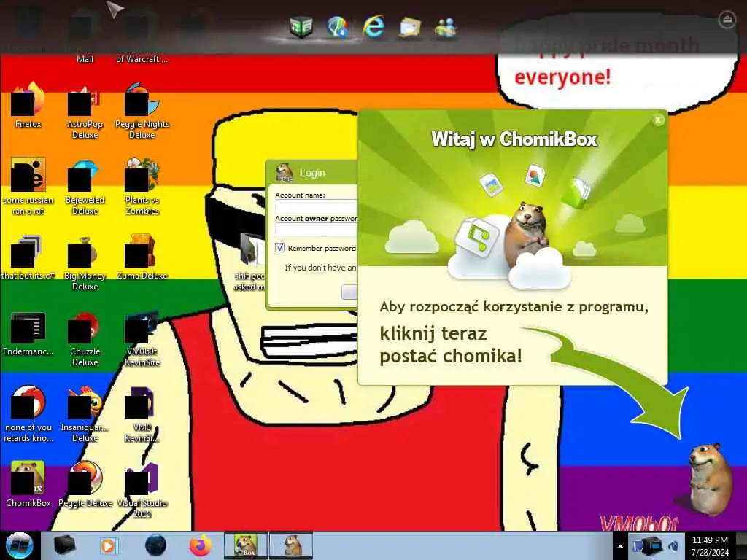This screenshot has height=560, width=747.
Task: Click the dark globe icon in the taskbar
Action: pos(155,545)
